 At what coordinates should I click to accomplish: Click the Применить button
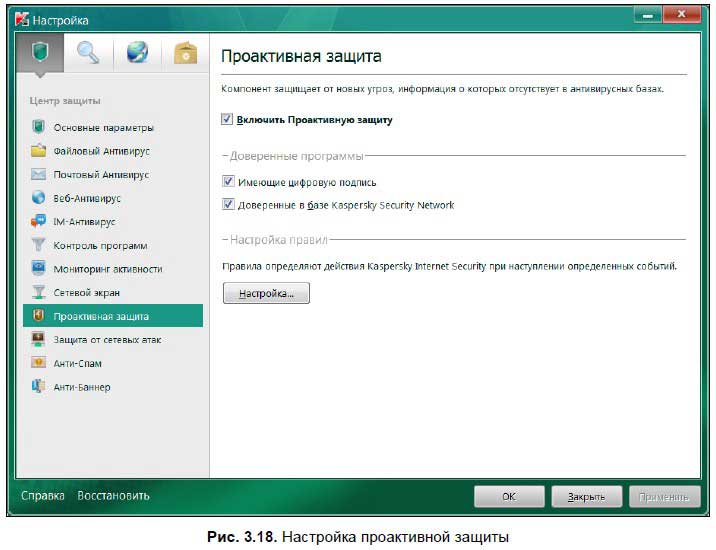pos(664,497)
